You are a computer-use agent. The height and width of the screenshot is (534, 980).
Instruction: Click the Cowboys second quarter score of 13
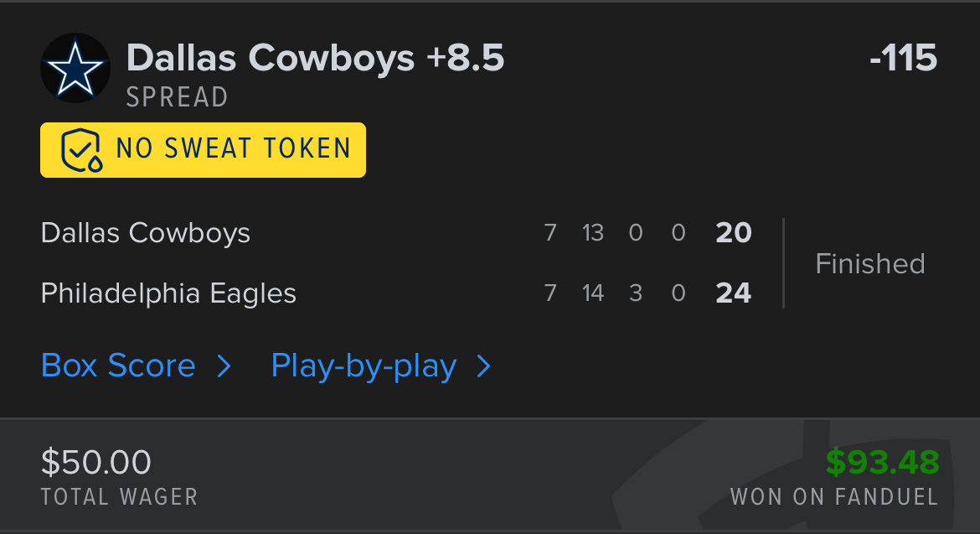pos(592,232)
